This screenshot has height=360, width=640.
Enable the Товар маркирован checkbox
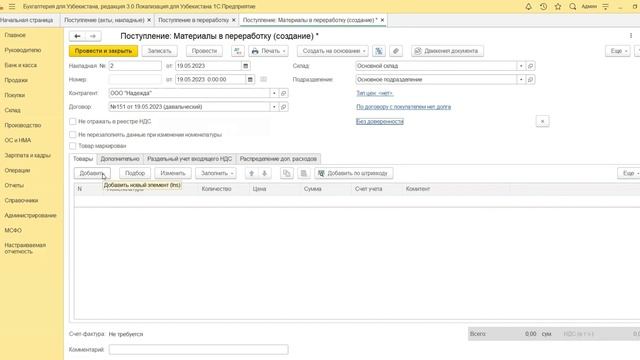(x=73, y=146)
